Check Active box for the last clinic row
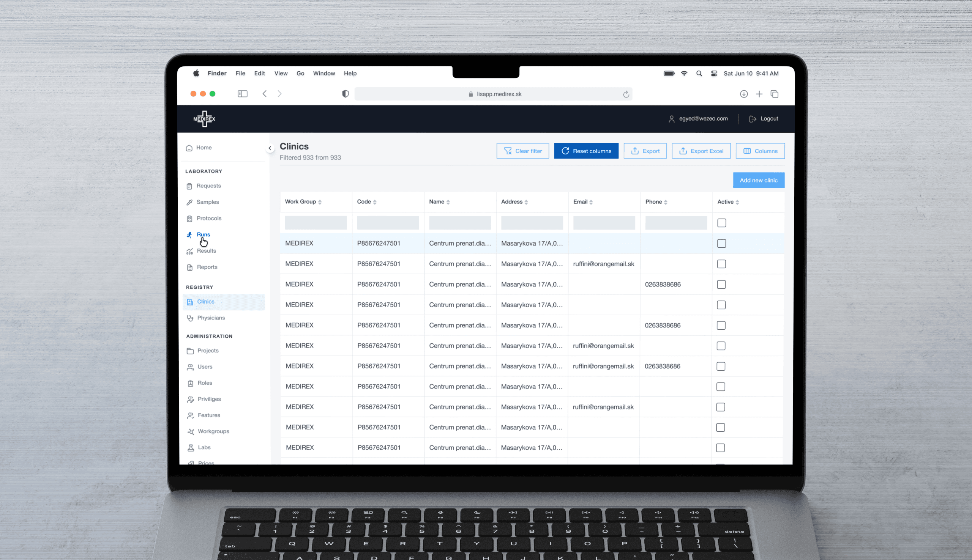Screen dimensions: 972x560 point(720,448)
